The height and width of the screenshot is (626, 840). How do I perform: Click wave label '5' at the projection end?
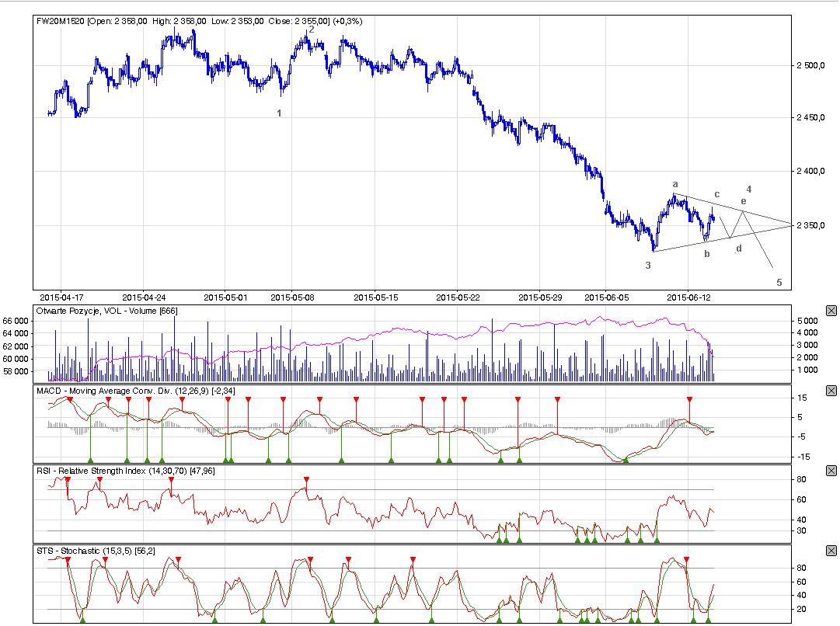click(779, 282)
